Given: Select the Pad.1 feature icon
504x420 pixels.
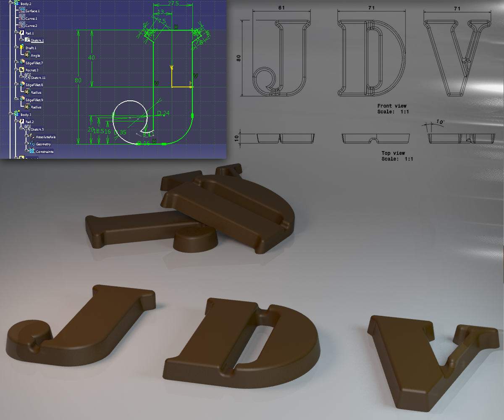Looking at the screenshot, I should tap(22, 33).
